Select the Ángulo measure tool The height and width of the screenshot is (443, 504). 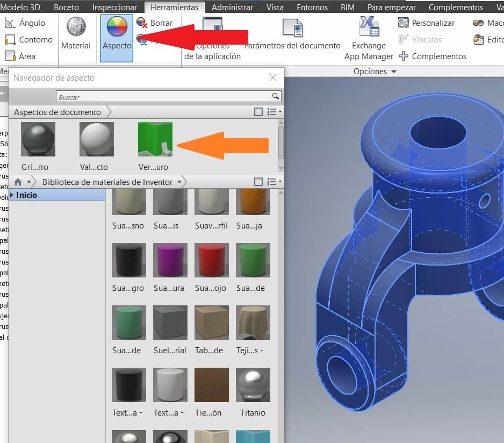25,23
